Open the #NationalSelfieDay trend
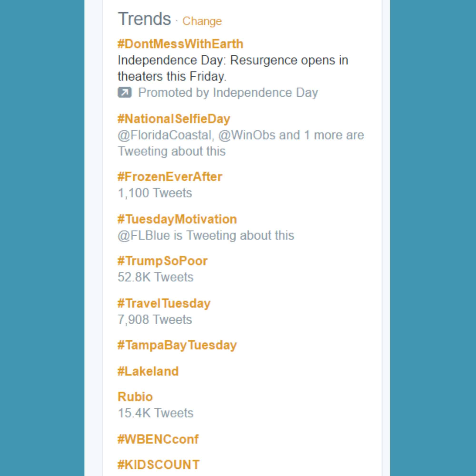The width and height of the screenshot is (476, 476). point(174,119)
